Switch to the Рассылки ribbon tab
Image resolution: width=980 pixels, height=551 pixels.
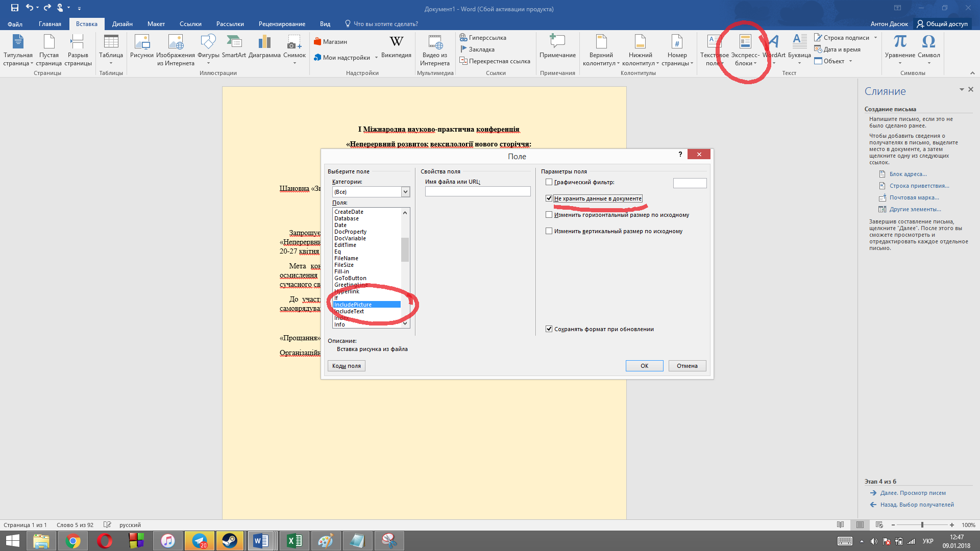click(x=230, y=24)
